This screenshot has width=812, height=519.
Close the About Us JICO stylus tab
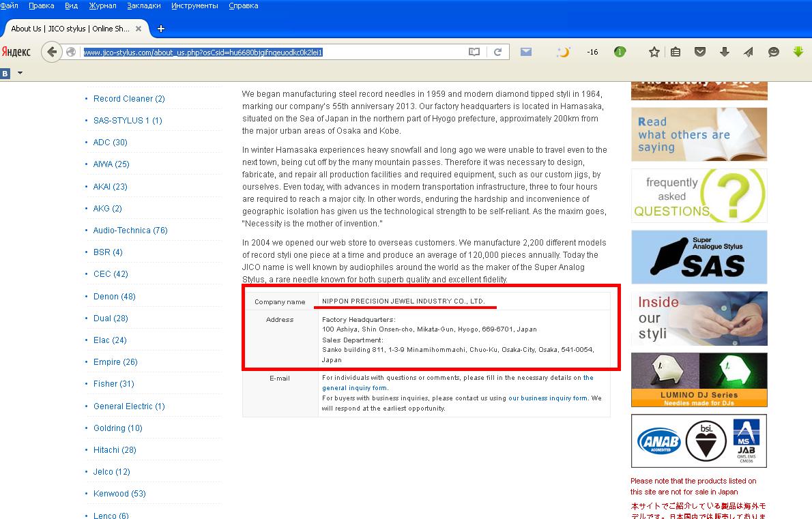(x=139, y=29)
